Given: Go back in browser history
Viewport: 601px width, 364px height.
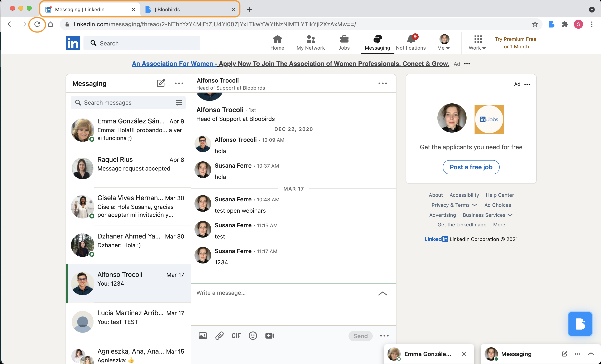Looking at the screenshot, I should [x=10, y=24].
